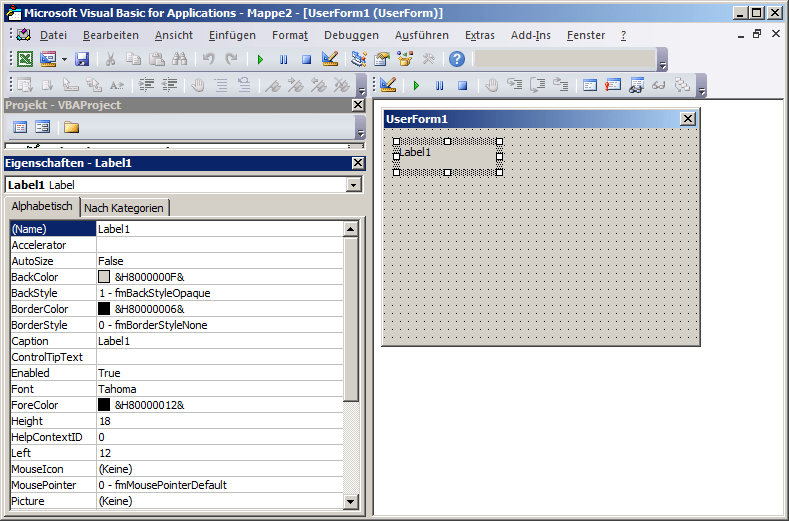
Task: Switch to Microsoft Excel view icon
Action: 25,59
